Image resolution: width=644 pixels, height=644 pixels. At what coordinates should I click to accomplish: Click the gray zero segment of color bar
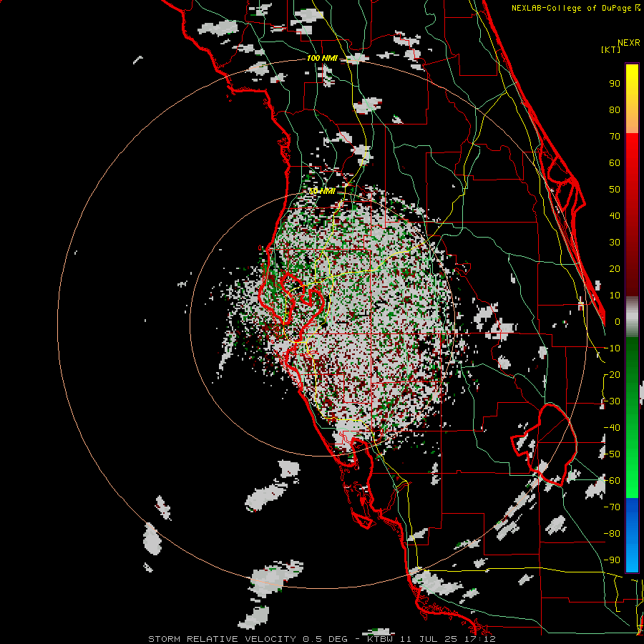coord(632,317)
